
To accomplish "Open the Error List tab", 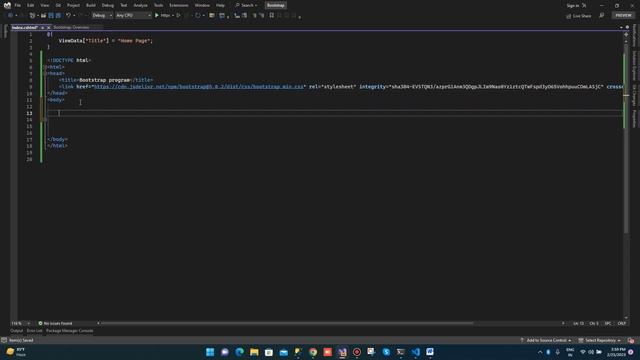I will click(x=35, y=331).
